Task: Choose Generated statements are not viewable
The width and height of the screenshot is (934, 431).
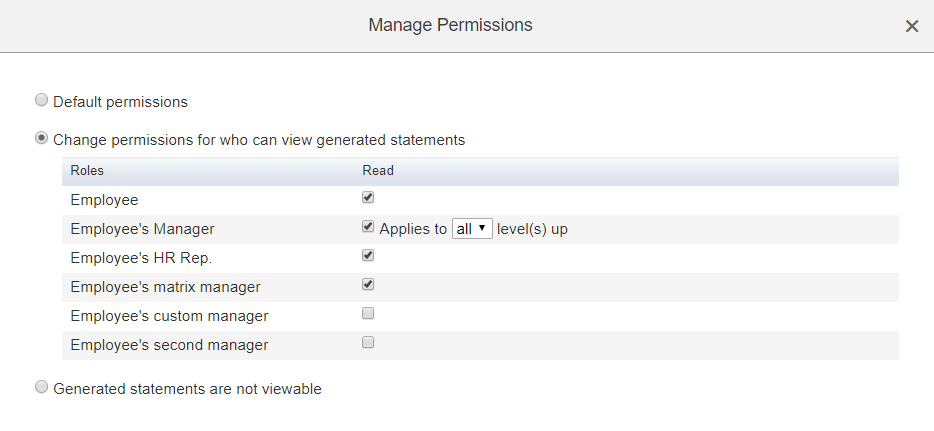Action: [41, 387]
